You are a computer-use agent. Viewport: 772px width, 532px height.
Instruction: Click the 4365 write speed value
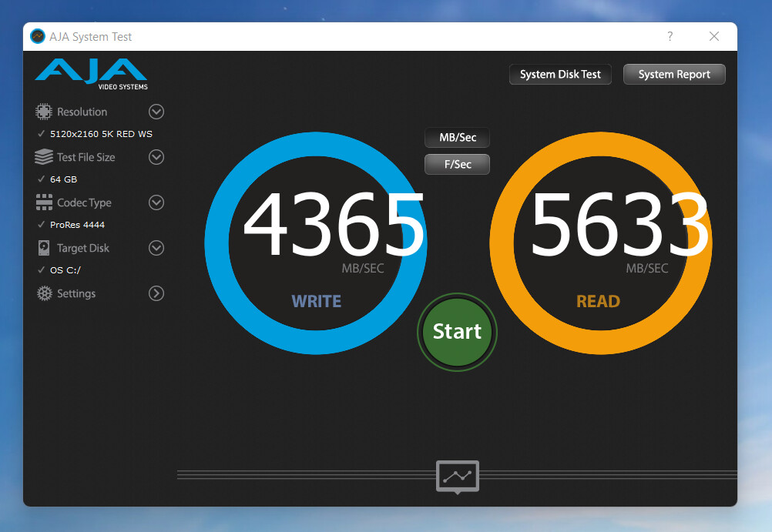pyautogui.click(x=334, y=224)
